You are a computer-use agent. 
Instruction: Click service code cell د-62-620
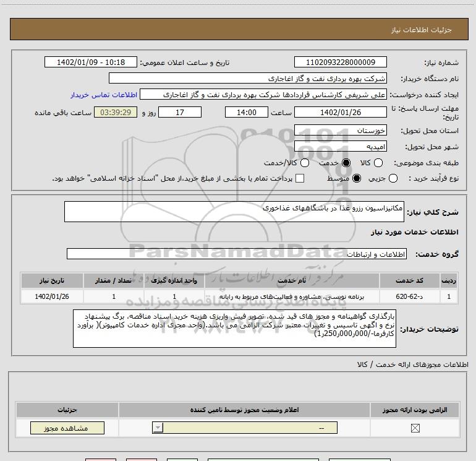[x=409, y=296]
